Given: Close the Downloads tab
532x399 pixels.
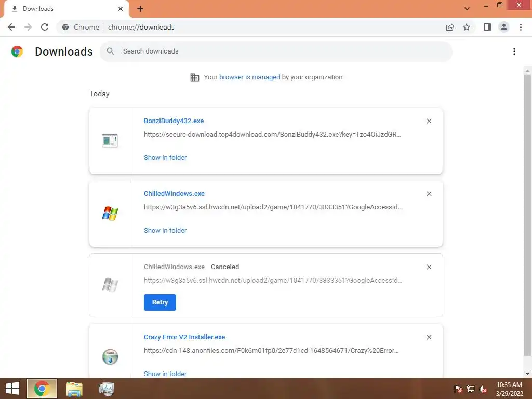Looking at the screenshot, I should pyautogui.click(x=121, y=9).
